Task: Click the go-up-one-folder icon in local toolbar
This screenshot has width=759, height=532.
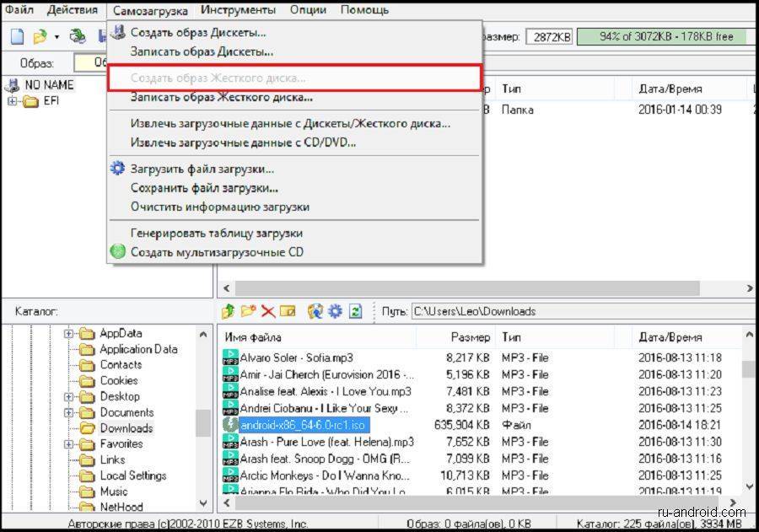Action: click(x=228, y=311)
